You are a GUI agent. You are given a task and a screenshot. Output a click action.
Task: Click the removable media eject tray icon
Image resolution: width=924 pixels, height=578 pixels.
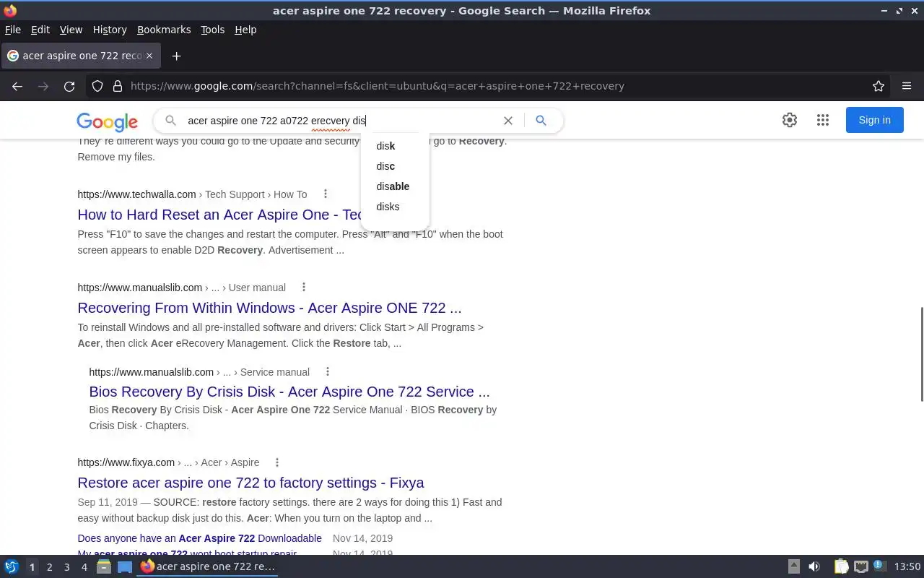coord(794,566)
